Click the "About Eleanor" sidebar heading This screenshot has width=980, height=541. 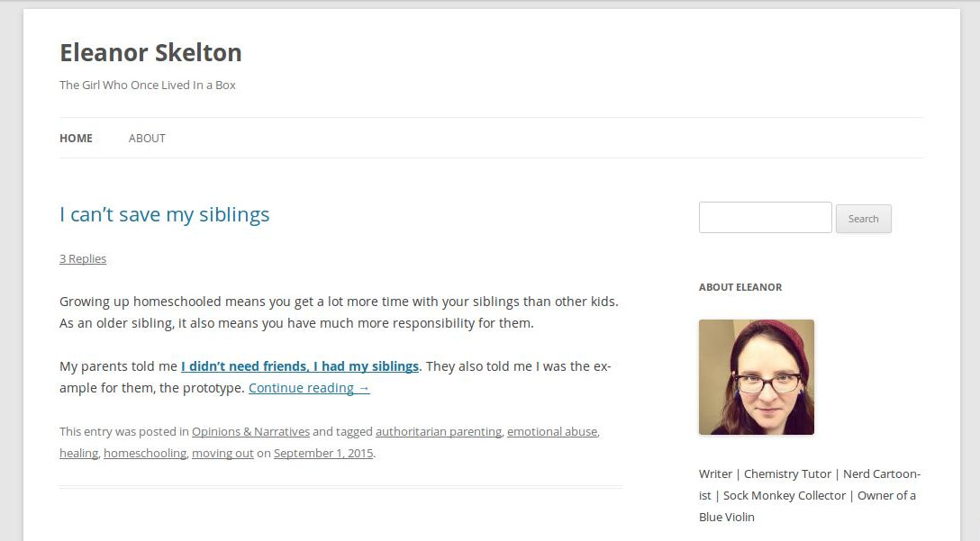740,287
